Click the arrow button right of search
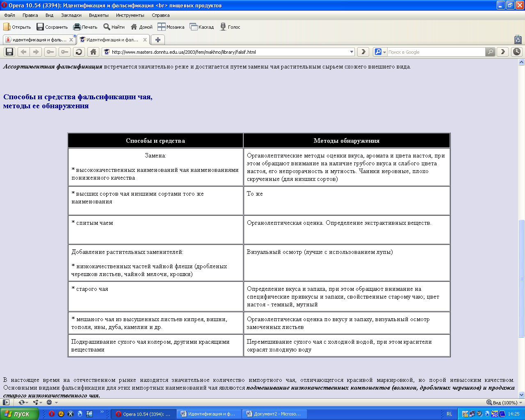Viewport: 525px width, 420px height. (503, 52)
